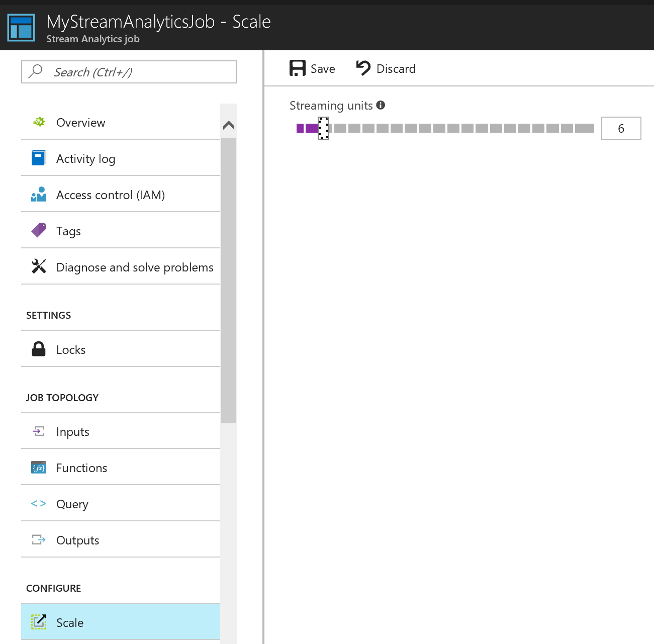654x644 pixels.
Task: Open the Locks settings
Action: pos(121,349)
